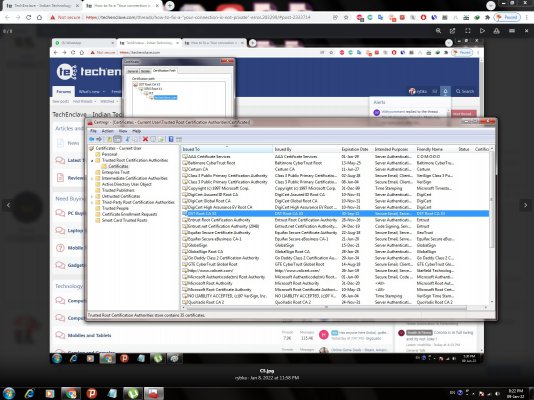This screenshot has width=534, height=400.
Task: Reload the current page
Action: (29, 17)
